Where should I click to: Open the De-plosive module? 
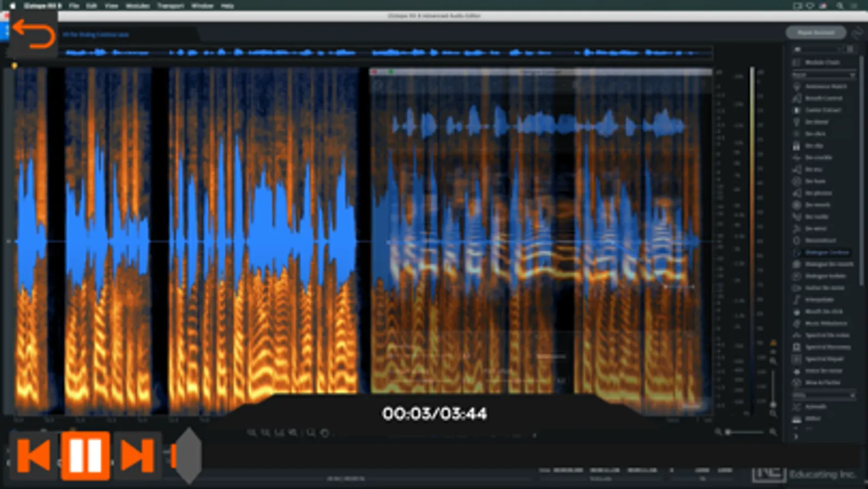(813, 193)
